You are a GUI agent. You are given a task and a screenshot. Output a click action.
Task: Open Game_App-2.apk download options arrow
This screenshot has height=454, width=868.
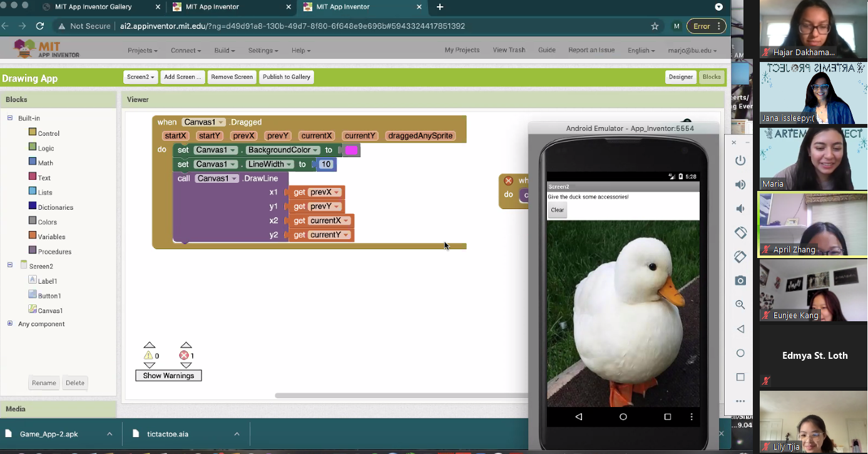coord(110,434)
